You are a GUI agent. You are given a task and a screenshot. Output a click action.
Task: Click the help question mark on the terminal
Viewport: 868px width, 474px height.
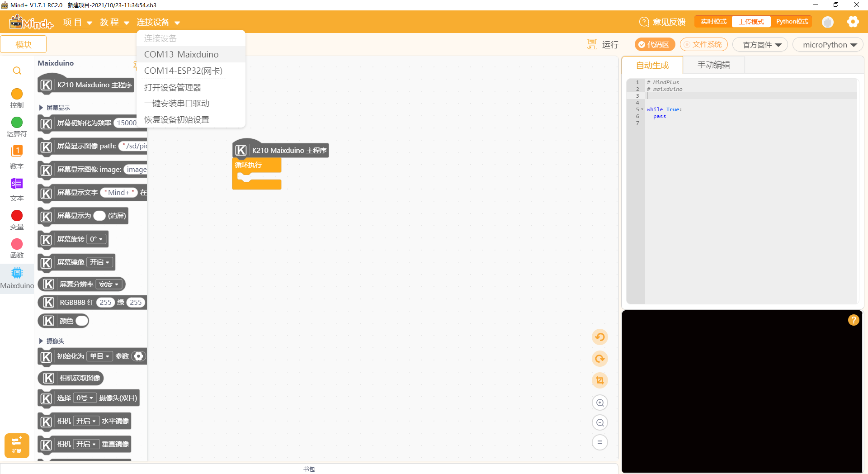coord(854,320)
